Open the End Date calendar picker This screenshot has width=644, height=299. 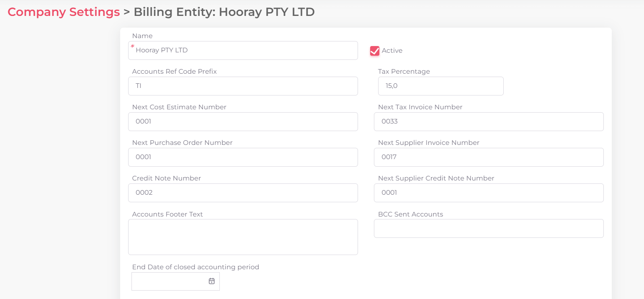(x=211, y=281)
